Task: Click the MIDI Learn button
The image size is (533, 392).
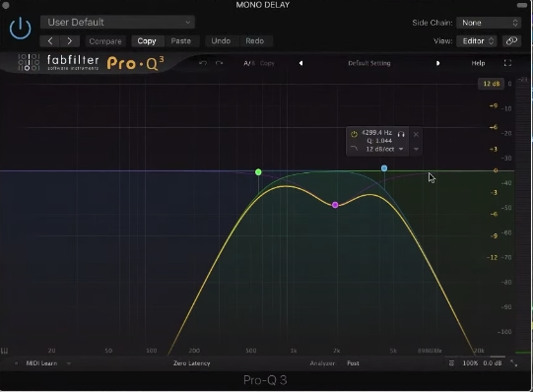Action: click(41, 363)
